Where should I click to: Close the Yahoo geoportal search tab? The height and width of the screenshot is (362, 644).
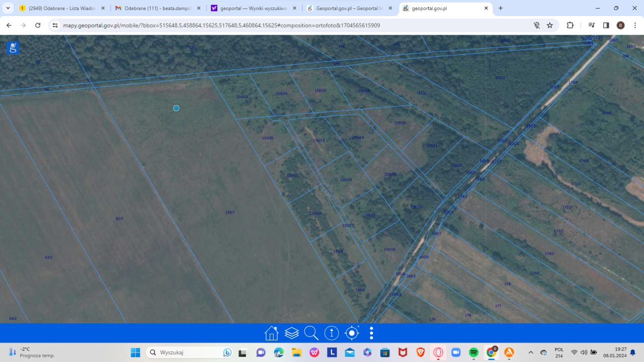pos(294,8)
